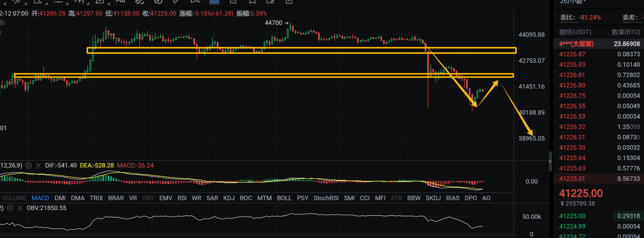Switch to the DMI indicator
644x238 pixels.
point(60,198)
